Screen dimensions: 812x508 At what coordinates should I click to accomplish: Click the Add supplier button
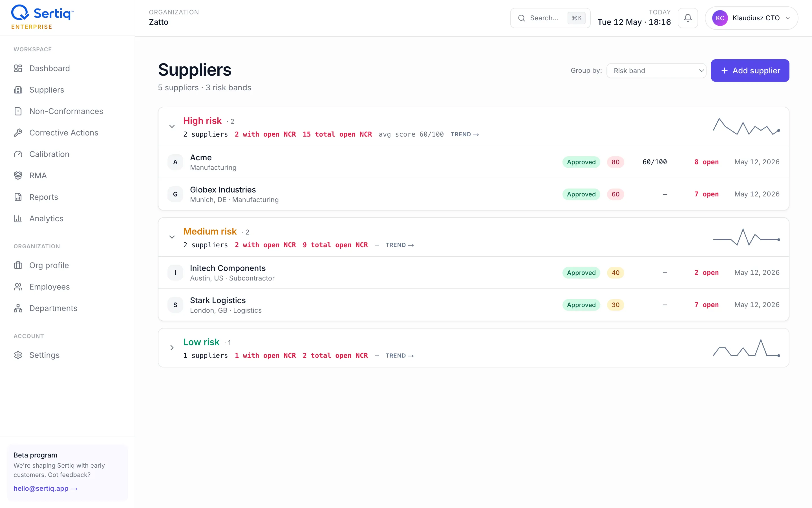750,71
